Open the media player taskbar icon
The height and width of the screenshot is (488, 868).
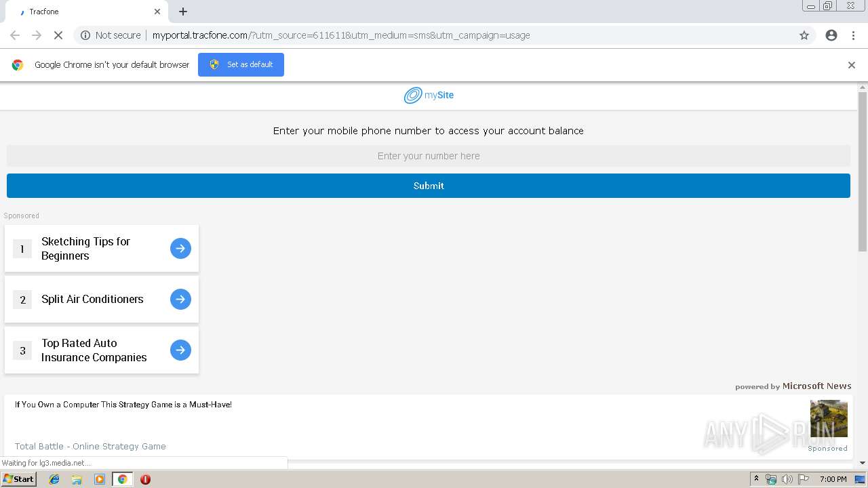100,479
